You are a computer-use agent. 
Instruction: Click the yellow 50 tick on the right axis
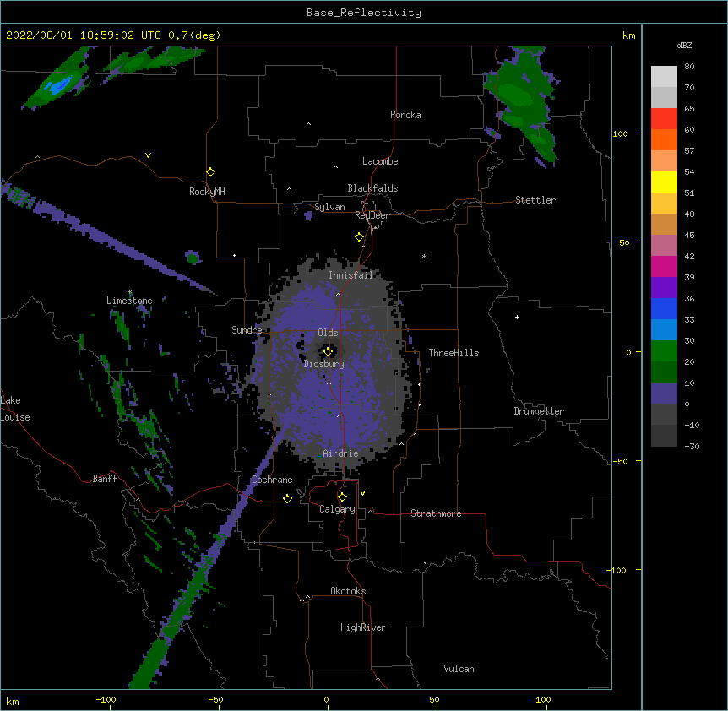coord(624,242)
